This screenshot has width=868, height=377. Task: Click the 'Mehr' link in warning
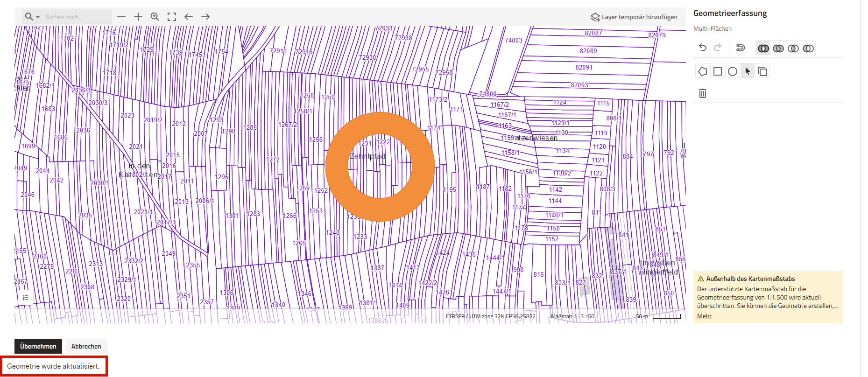pos(704,316)
